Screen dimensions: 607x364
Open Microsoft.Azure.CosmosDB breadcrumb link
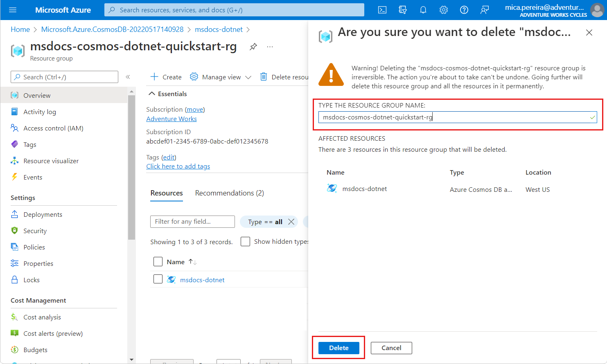pyautogui.click(x=112, y=29)
